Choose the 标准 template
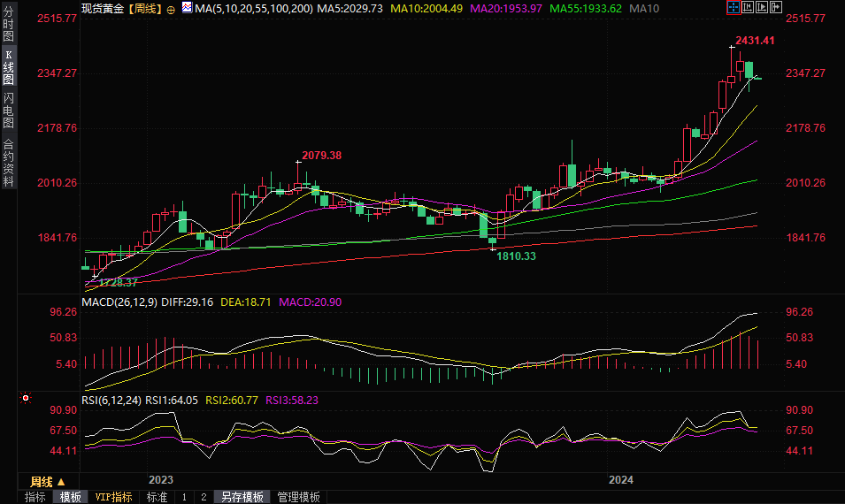The width and height of the screenshot is (845, 504). [157, 497]
